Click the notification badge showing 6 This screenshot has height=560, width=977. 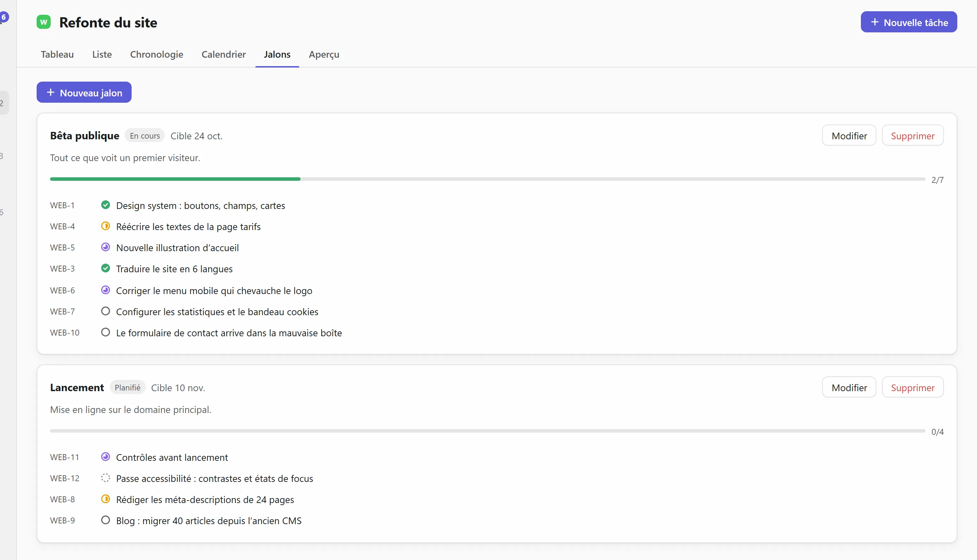(4, 17)
